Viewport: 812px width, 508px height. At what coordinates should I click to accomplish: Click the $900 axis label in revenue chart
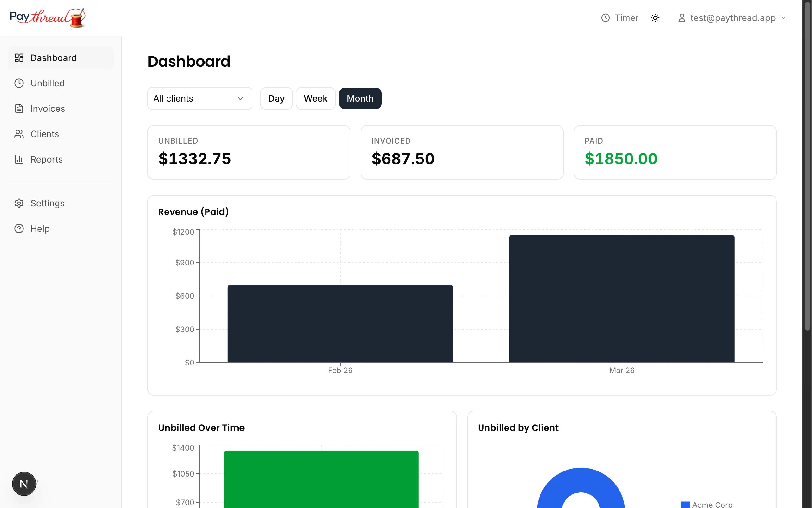click(x=185, y=262)
